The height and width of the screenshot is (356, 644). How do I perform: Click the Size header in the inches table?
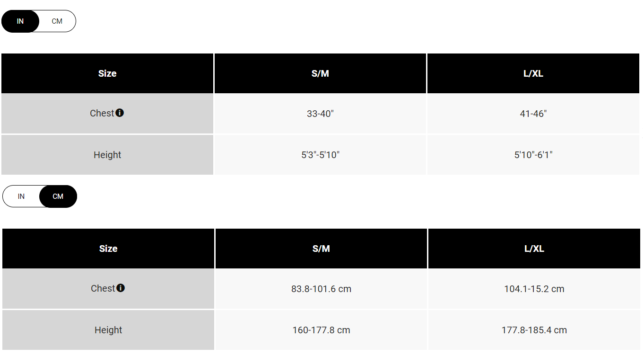point(107,73)
